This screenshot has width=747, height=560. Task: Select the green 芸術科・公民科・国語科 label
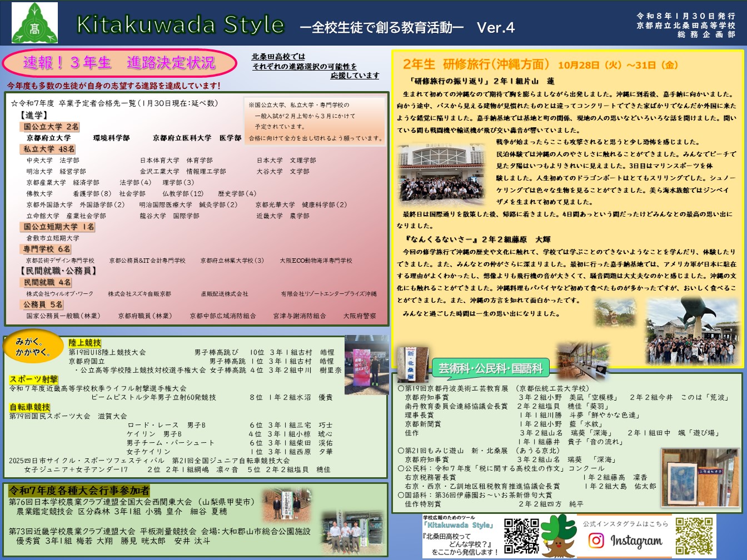click(490, 368)
